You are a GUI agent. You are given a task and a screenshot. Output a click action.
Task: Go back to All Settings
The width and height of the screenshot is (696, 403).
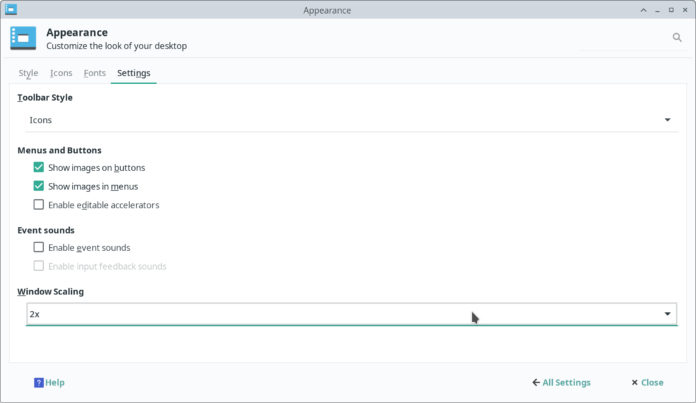pyautogui.click(x=561, y=383)
